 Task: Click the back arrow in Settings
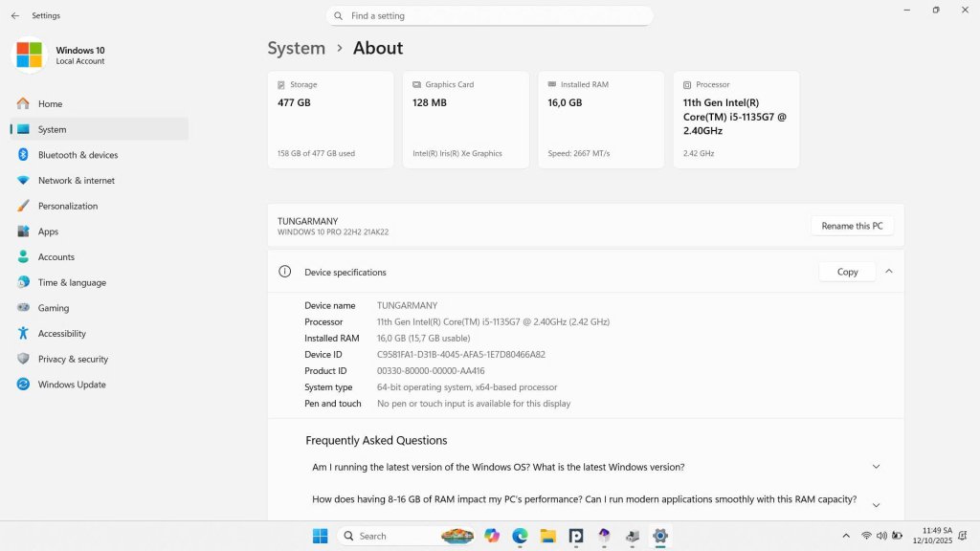coord(14,15)
